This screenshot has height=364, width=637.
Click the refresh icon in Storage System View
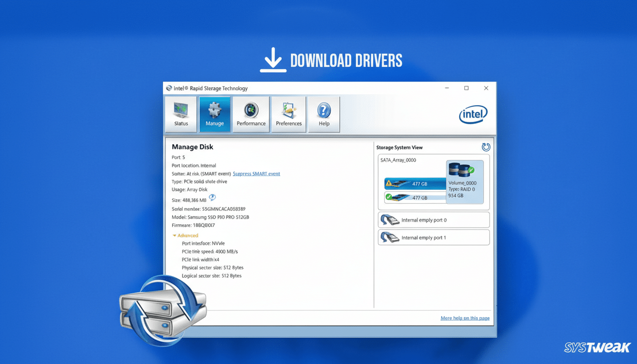(x=486, y=147)
